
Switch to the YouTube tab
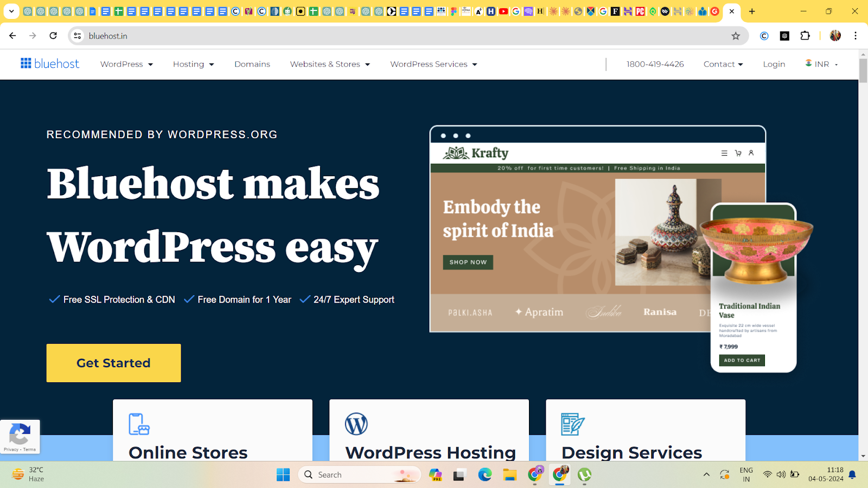coord(503,11)
